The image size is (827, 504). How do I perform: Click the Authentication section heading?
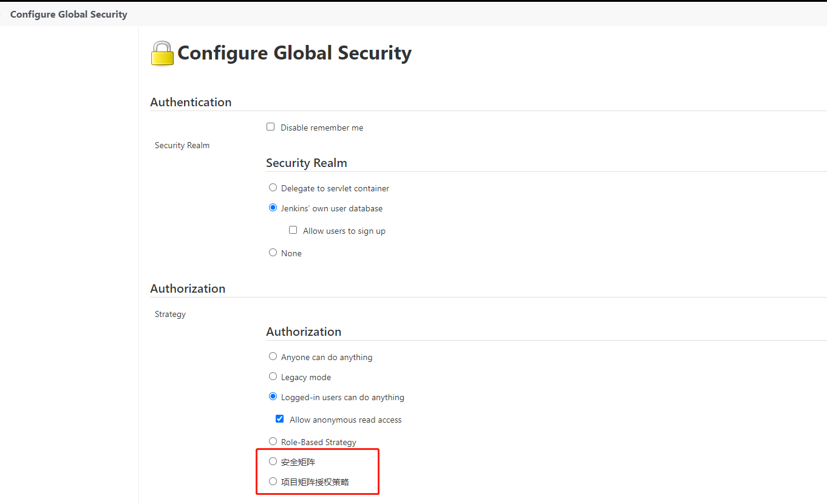click(x=191, y=102)
